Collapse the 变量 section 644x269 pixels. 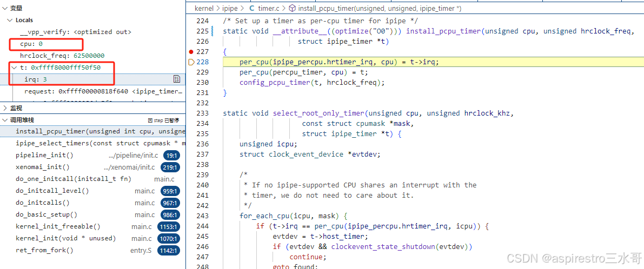click(5, 8)
